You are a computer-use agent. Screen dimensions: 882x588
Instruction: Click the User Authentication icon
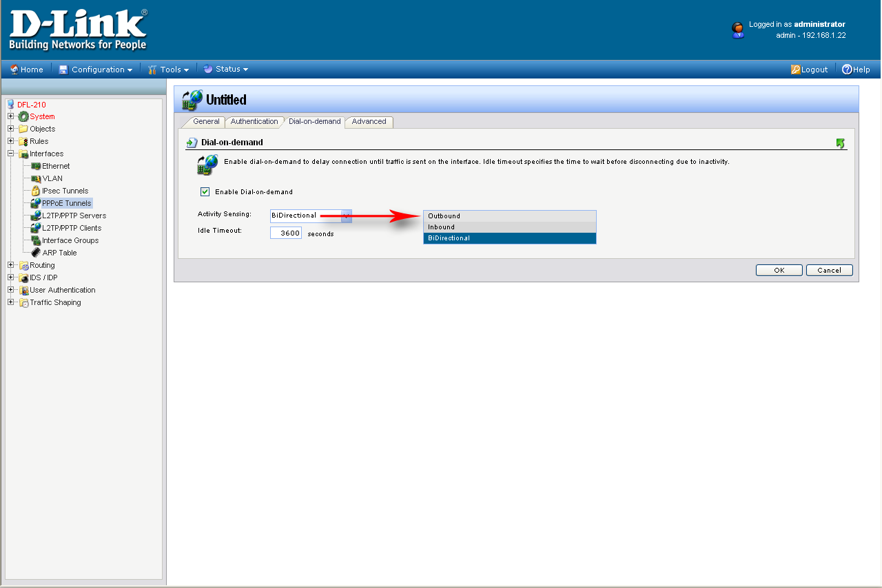point(23,290)
